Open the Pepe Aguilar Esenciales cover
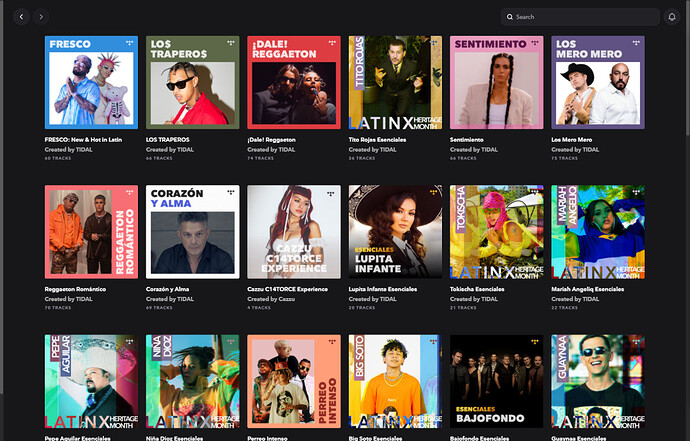The width and height of the screenshot is (690, 441). [x=91, y=382]
